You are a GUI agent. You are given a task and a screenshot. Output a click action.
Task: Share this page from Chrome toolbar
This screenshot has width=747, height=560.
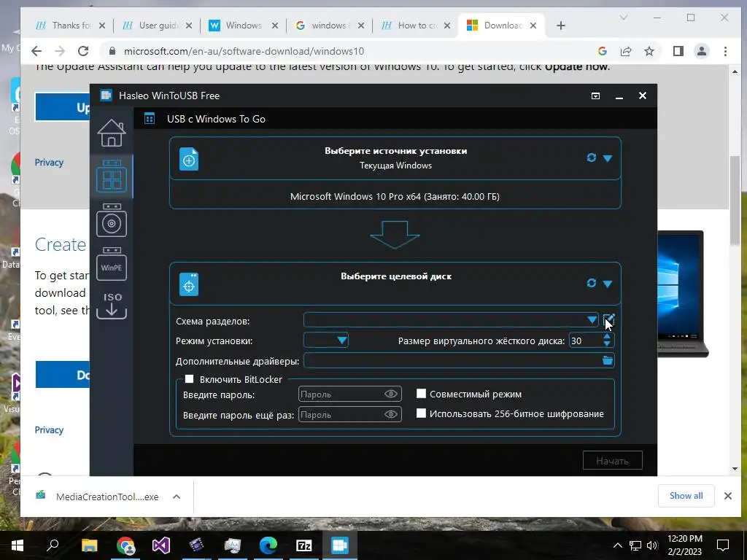[x=626, y=51]
